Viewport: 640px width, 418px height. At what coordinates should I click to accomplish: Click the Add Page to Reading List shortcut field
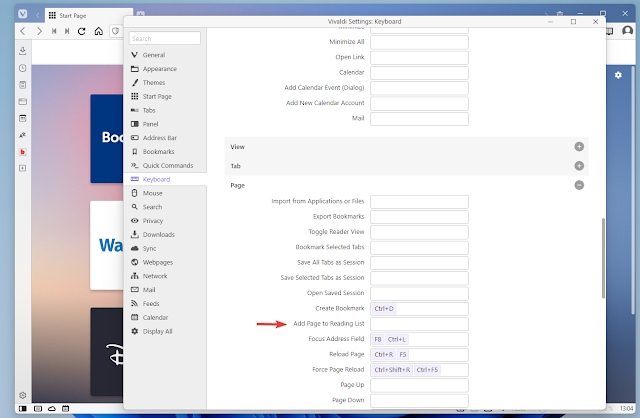click(419, 324)
